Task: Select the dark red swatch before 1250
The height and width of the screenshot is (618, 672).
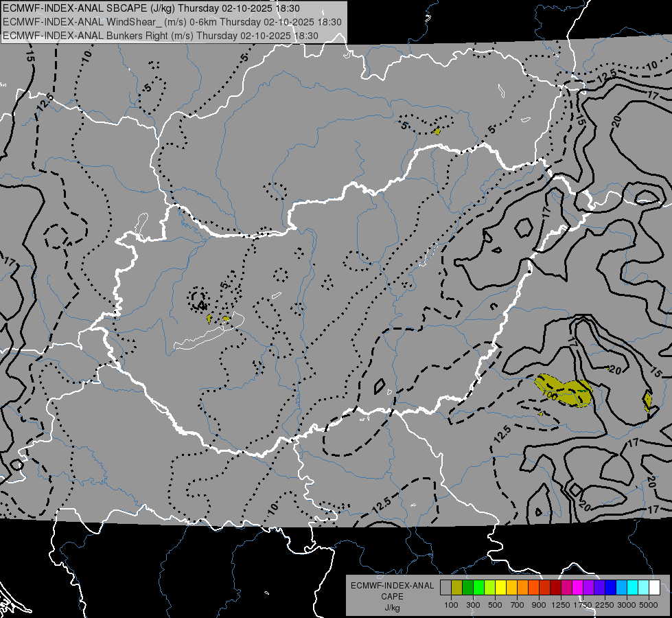Action: 555,588
